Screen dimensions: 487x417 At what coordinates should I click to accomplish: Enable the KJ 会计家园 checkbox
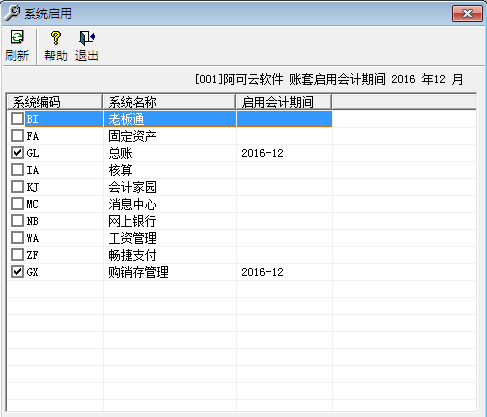click(x=17, y=187)
